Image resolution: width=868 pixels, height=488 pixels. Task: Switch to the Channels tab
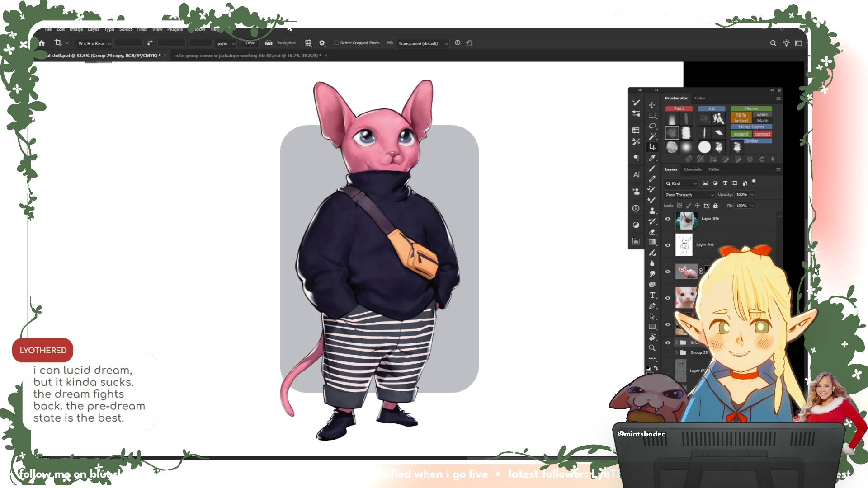tap(693, 169)
